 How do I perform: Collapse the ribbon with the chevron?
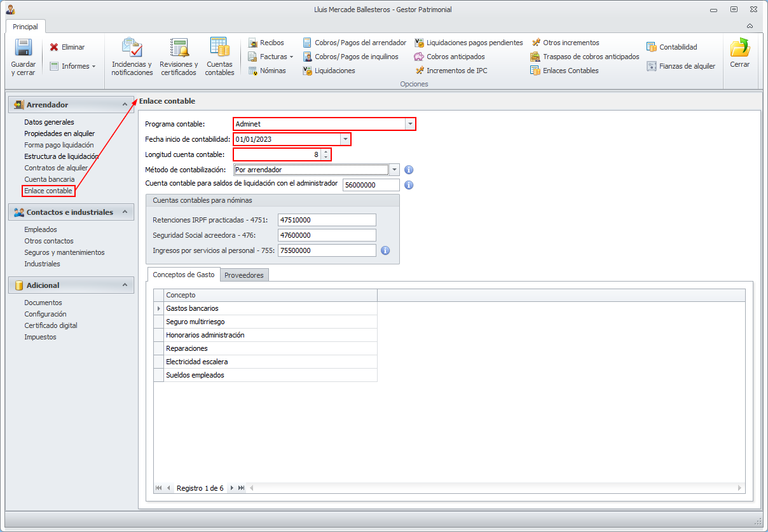click(750, 27)
